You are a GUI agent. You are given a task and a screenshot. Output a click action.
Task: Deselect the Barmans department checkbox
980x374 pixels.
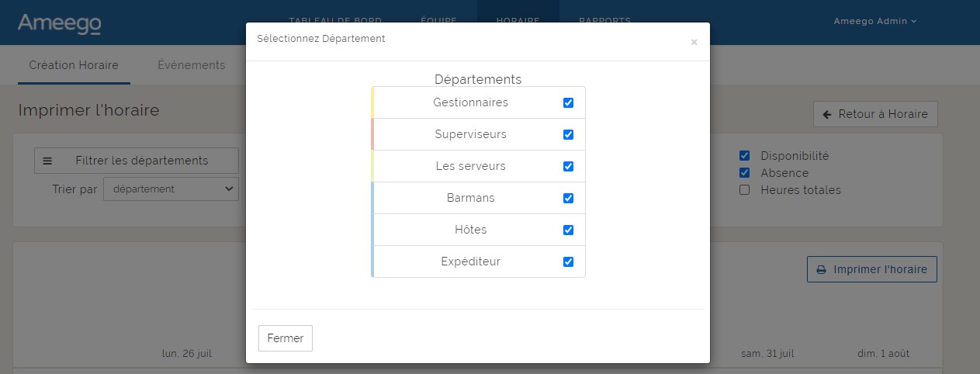click(x=568, y=198)
